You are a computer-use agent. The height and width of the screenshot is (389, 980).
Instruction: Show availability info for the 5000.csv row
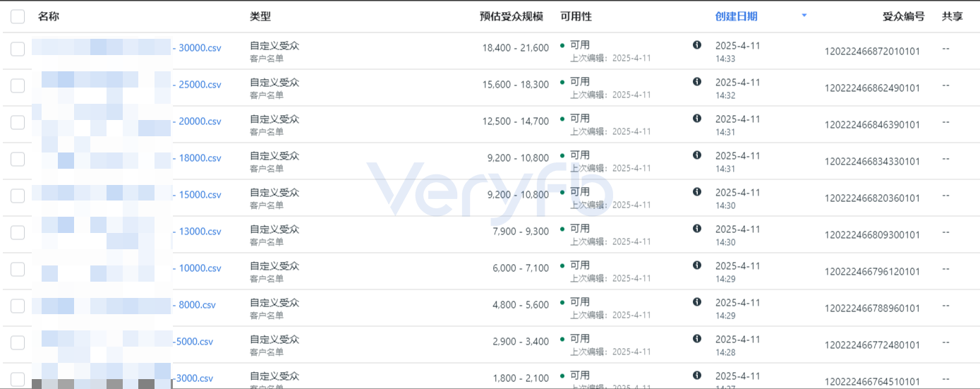(697, 339)
